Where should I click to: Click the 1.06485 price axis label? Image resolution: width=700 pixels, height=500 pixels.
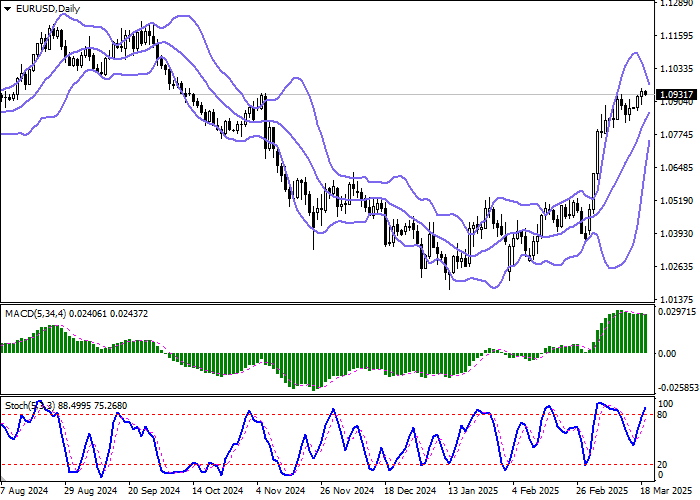click(x=678, y=168)
